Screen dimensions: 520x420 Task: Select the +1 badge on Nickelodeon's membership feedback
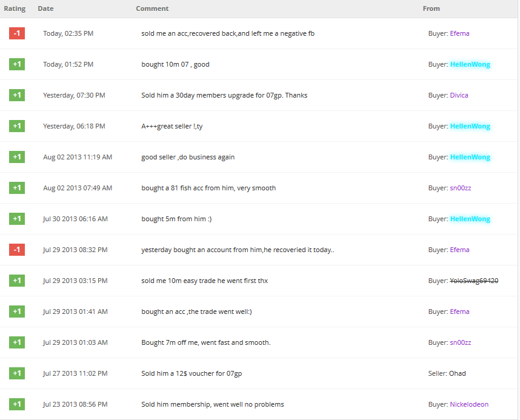pos(17,404)
